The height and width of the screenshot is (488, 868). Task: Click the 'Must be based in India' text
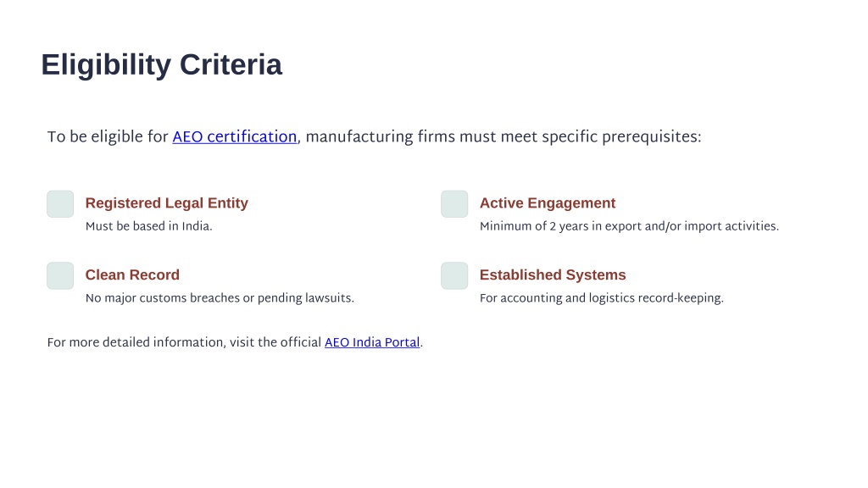click(149, 226)
